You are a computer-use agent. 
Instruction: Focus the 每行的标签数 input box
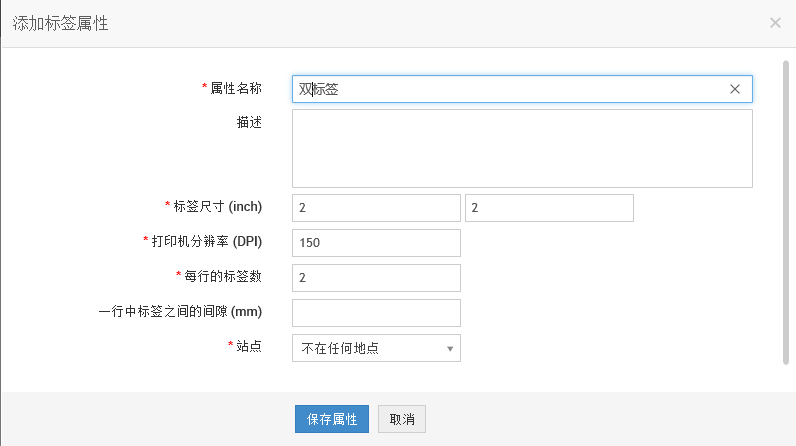tap(376, 278)
